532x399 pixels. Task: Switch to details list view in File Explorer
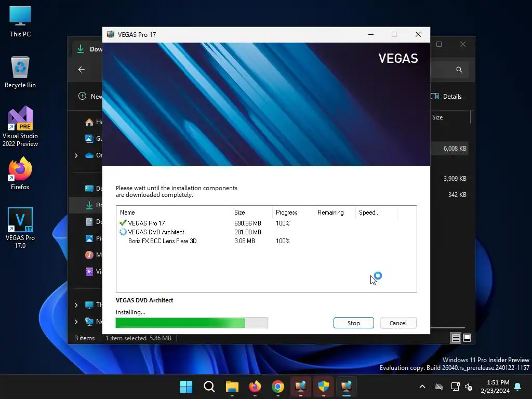pos(456,338)
